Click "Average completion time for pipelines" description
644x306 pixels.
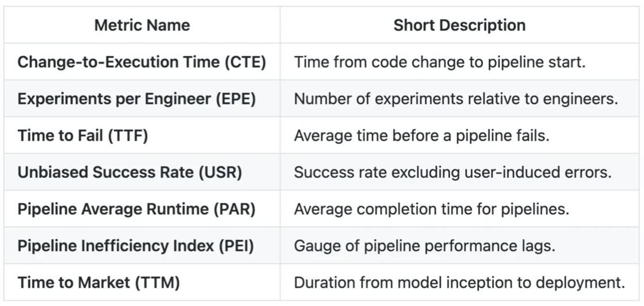point(431,209)
